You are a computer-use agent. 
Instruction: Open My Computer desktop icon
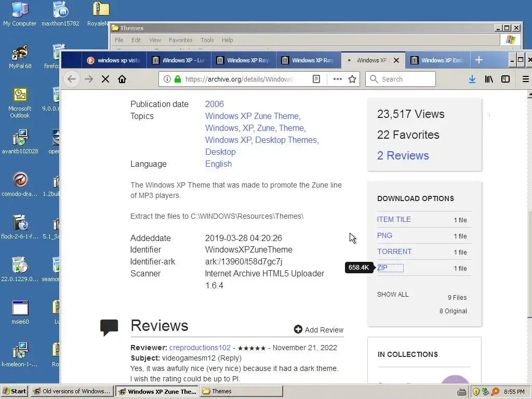click(x=20, y=14)
